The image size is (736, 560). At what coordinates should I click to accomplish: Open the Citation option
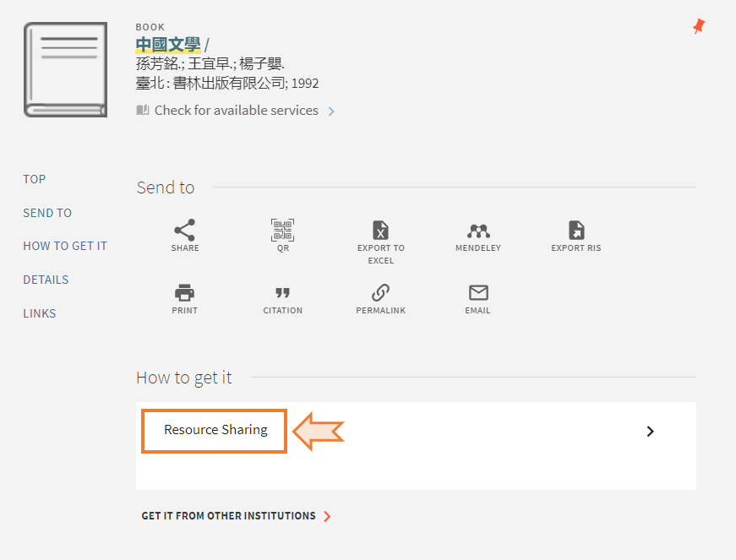coord(282,293)
